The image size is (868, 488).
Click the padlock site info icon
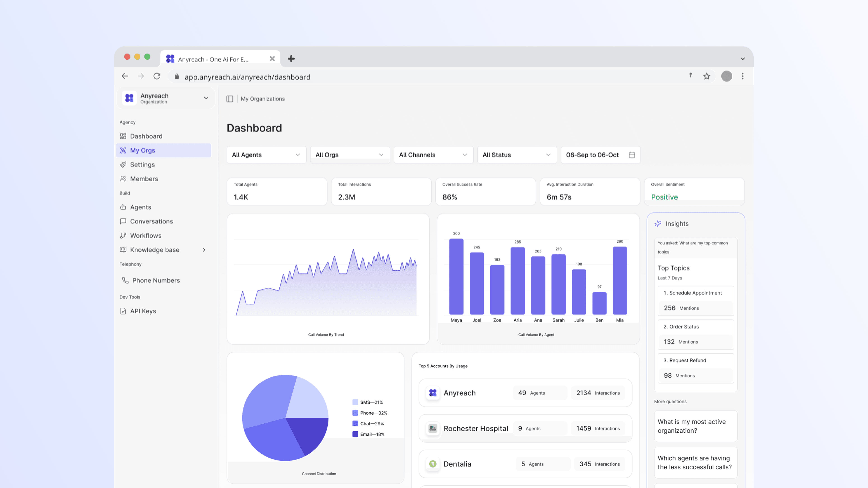click(177, 76)
